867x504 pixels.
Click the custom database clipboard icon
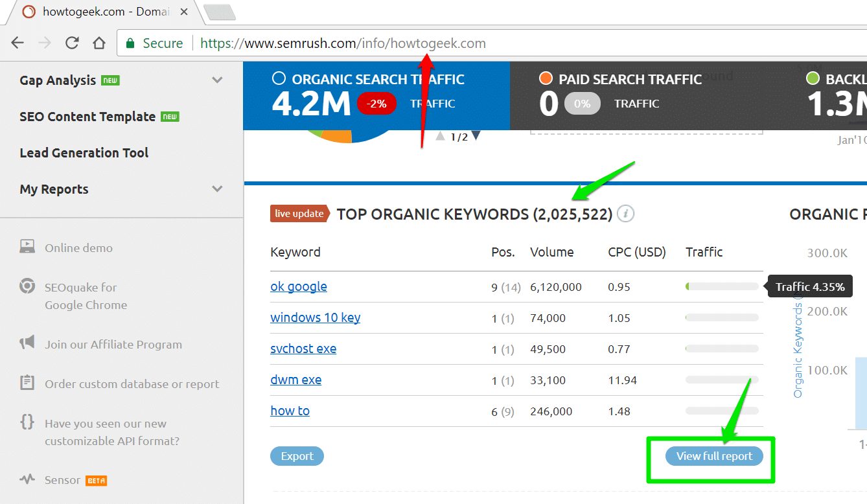[27, 382]
